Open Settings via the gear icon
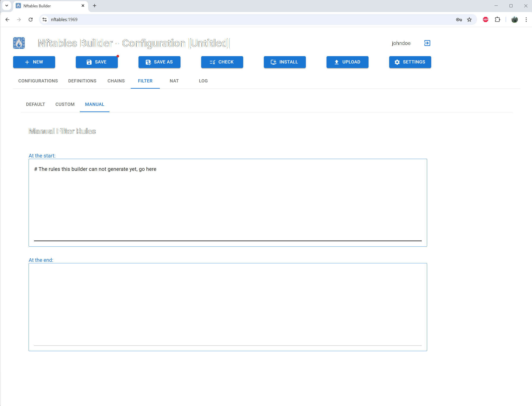Viewport: 532px width, 406px height. 397,62
